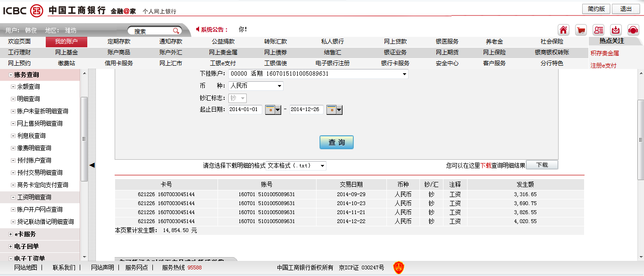Open the inbox download envelope icon
This screenshot has height=276, width=644.
616,29
